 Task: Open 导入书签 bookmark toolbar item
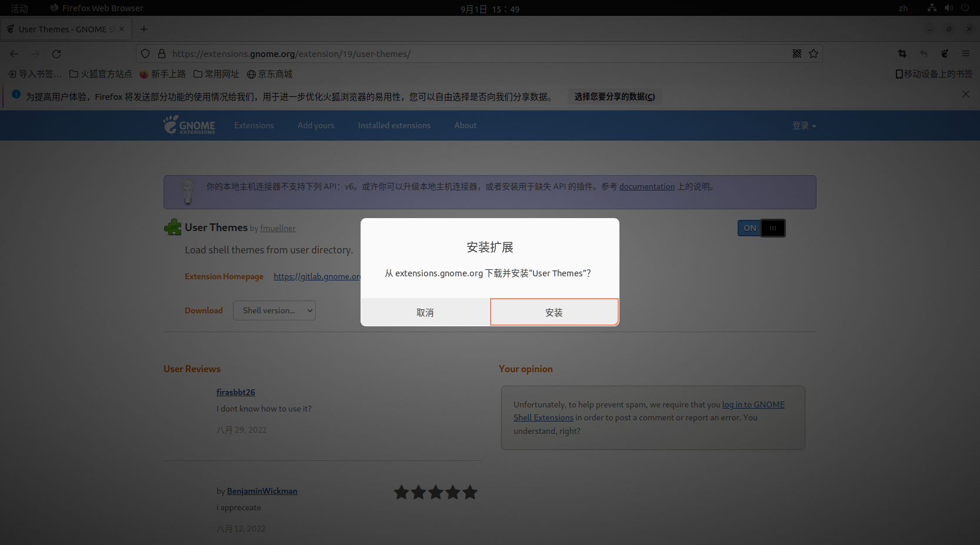click(35, 74)
